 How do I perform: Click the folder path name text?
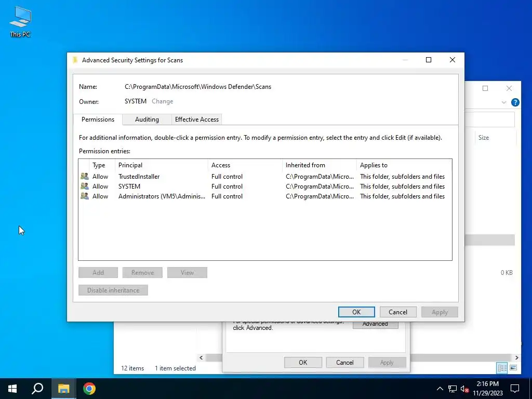point(198,87)
